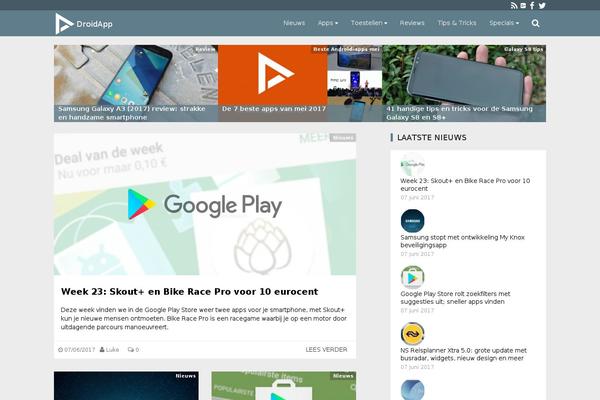Screen dimensions: 600x400
Task: Open author link Luke
Action: 109,349
